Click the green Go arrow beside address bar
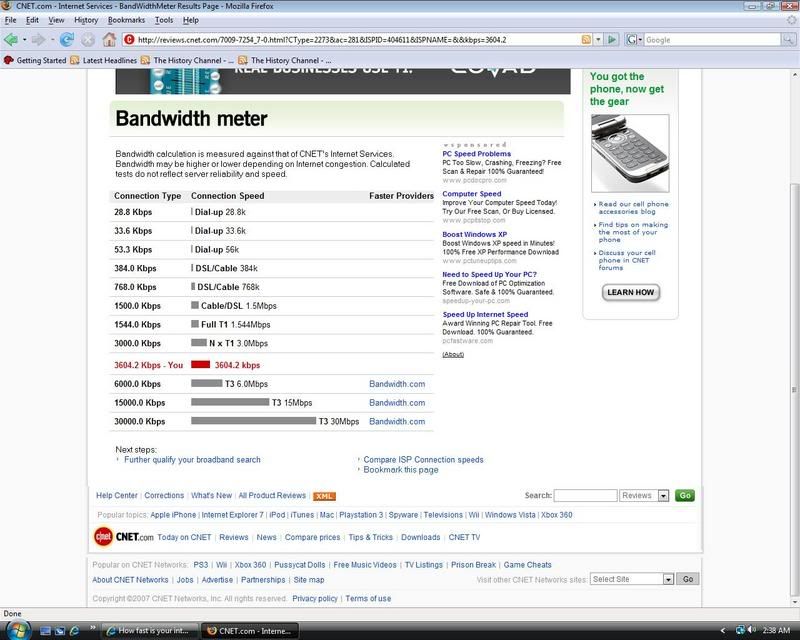The image size is (800, 640). tap(612, 40)
